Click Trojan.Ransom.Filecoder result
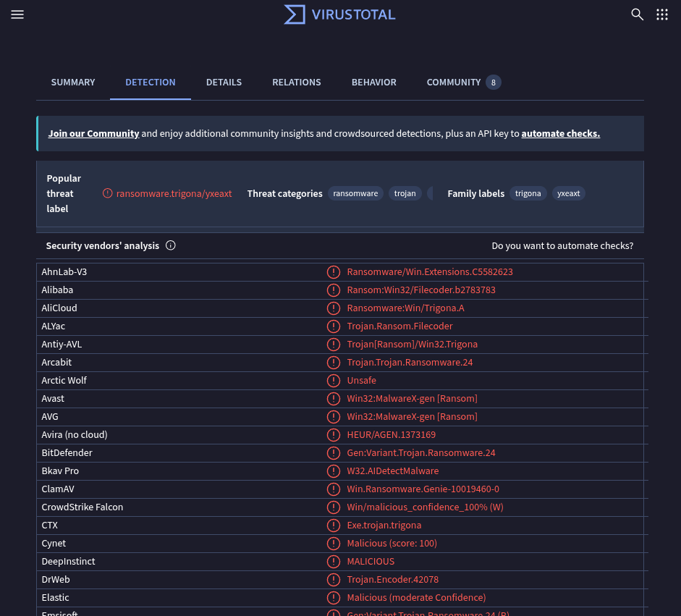The width and height of the screenshot is (681, 616). click(x=399, y=326)
